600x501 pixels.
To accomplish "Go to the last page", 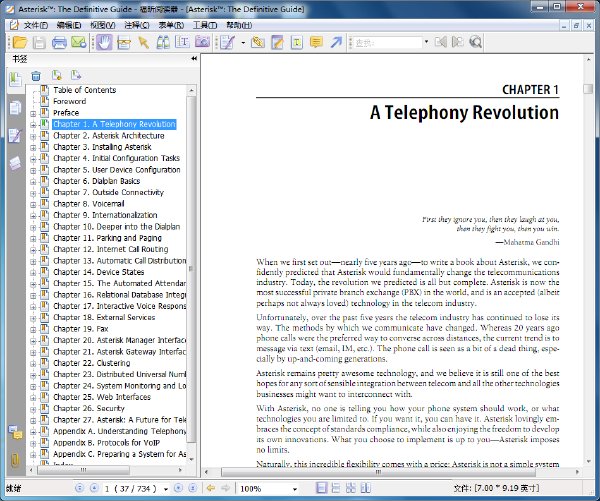I will click(x=193, y=488).
